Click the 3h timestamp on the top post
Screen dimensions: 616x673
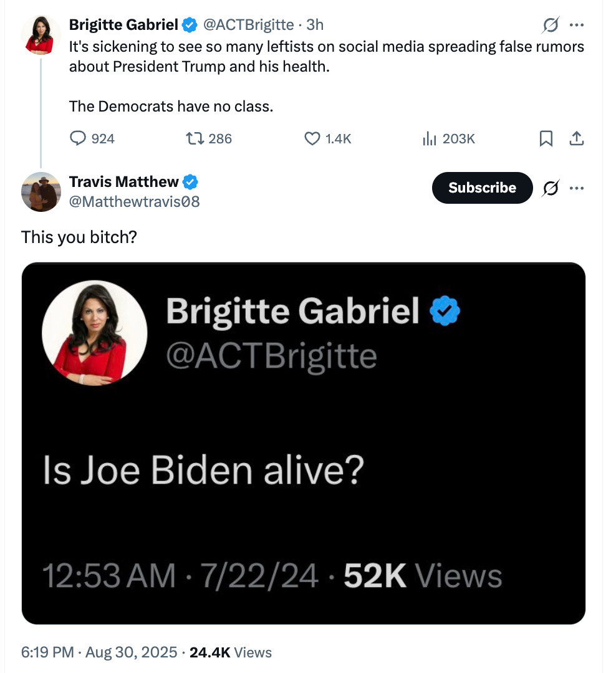[x=315, y=24]
